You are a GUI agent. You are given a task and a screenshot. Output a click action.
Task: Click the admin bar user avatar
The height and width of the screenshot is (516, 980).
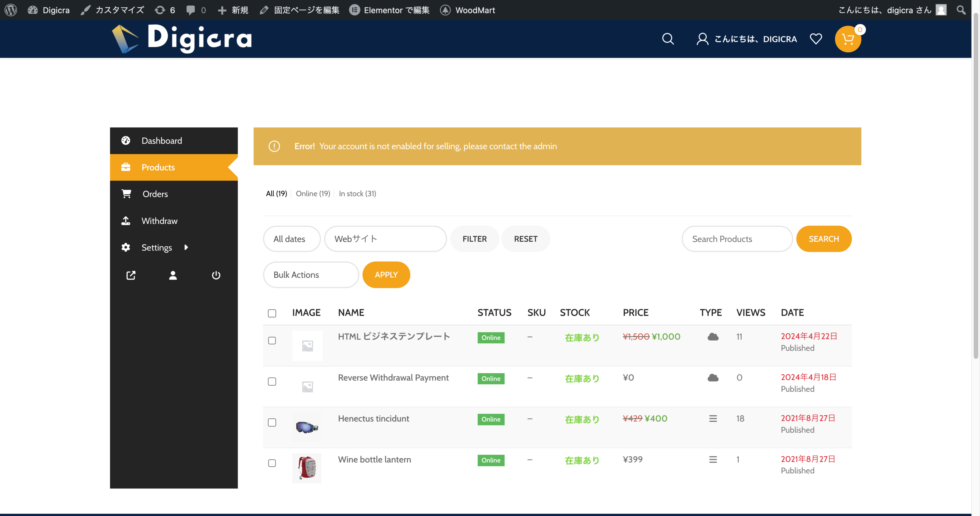(x=941, y=10)
